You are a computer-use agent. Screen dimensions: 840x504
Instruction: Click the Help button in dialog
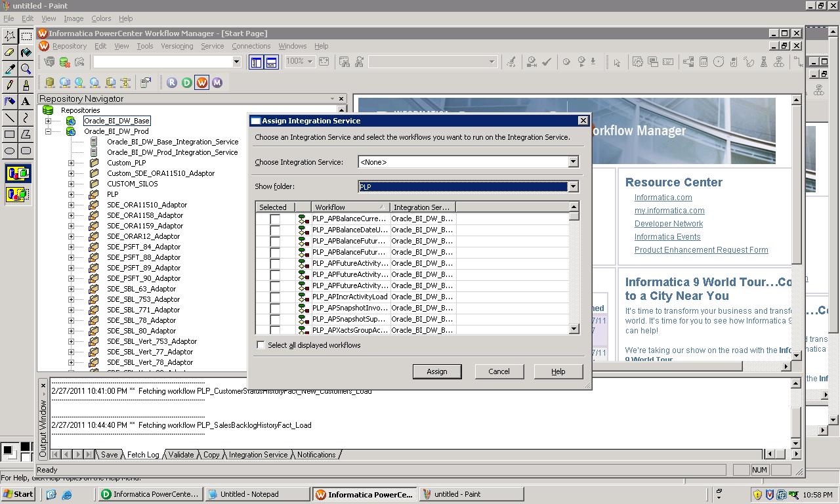click(558, 371)
